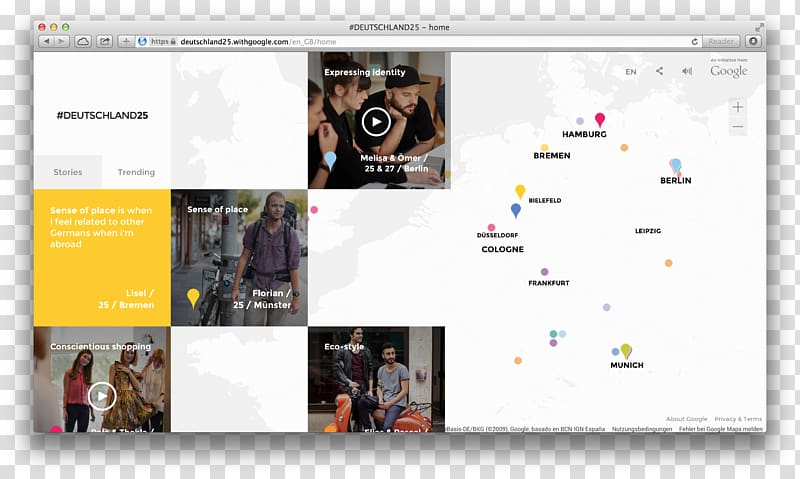Click the Safari forward arrow button

(61, 41)
